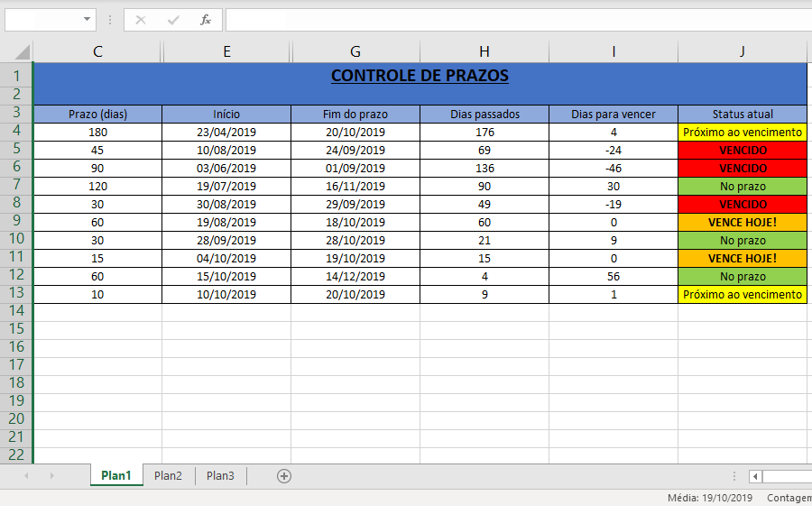Click No prazo status cell in row 12
812x514 pixels.
(x=743, y=277)
